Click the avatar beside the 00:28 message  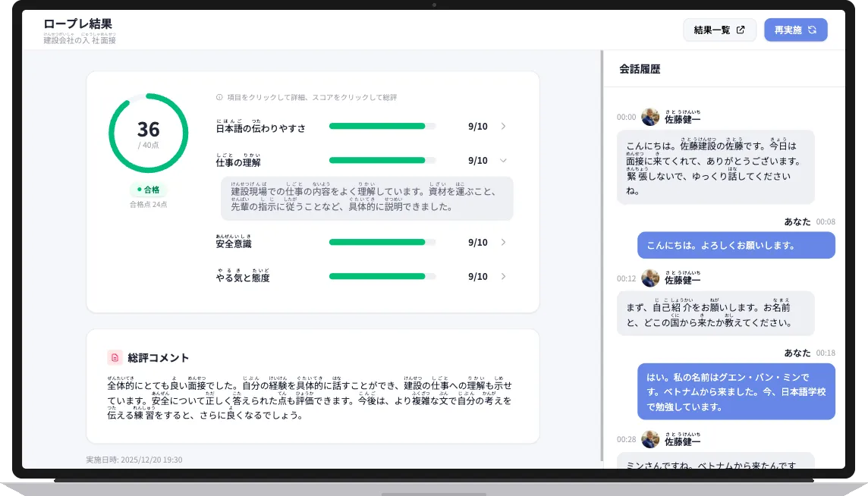coord(650,440)
